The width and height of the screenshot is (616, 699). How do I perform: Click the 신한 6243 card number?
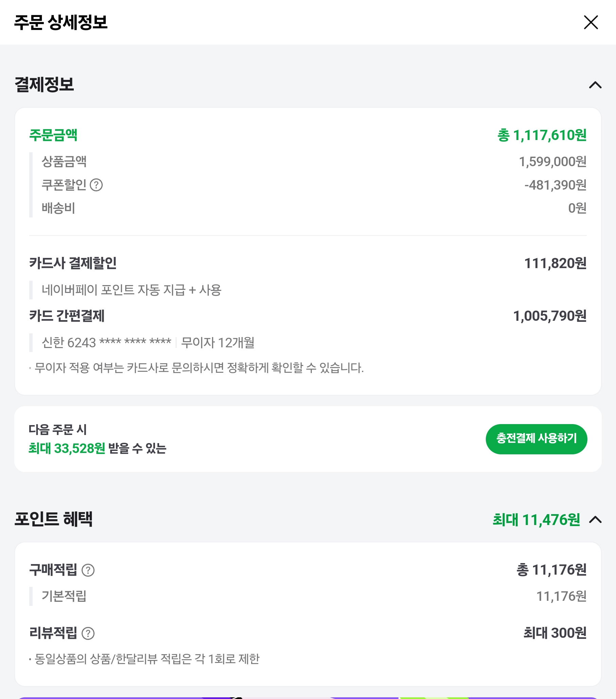106,342
